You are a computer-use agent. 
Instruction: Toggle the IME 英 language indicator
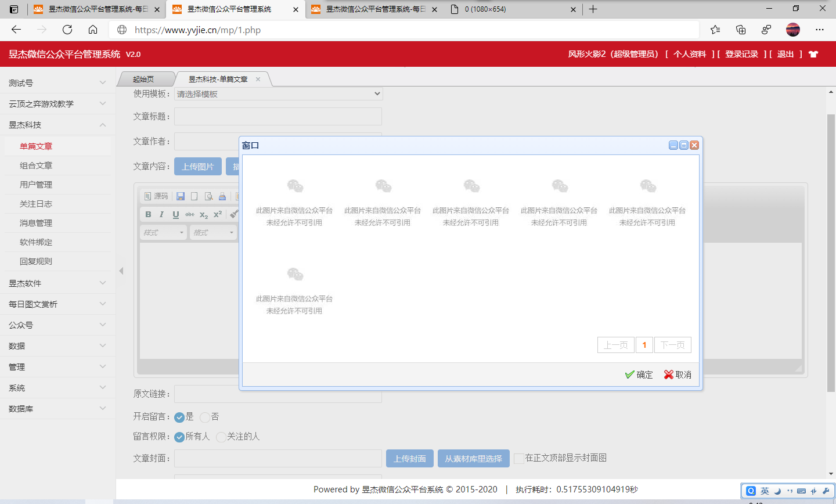coord(765,491)
